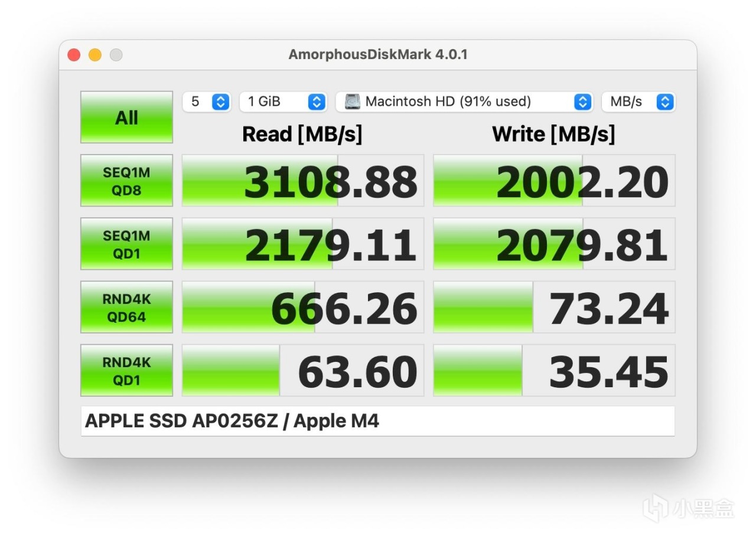
Task: Click the Read [MB/s] column header
Action: (302, 135)
